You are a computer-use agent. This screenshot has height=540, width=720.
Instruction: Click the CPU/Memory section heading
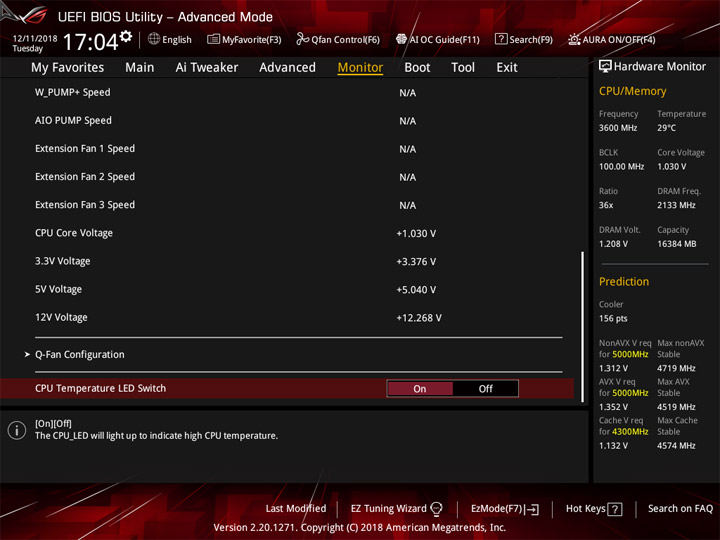pyautogui.click(x=632, y=91)
